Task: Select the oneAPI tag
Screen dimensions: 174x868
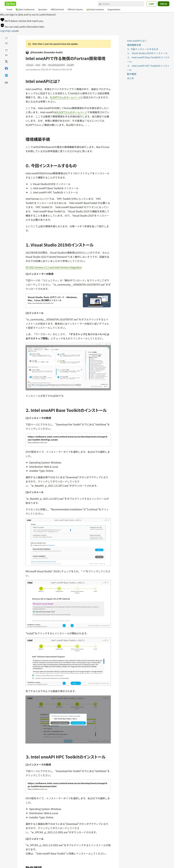Action: tap(70, 65)
